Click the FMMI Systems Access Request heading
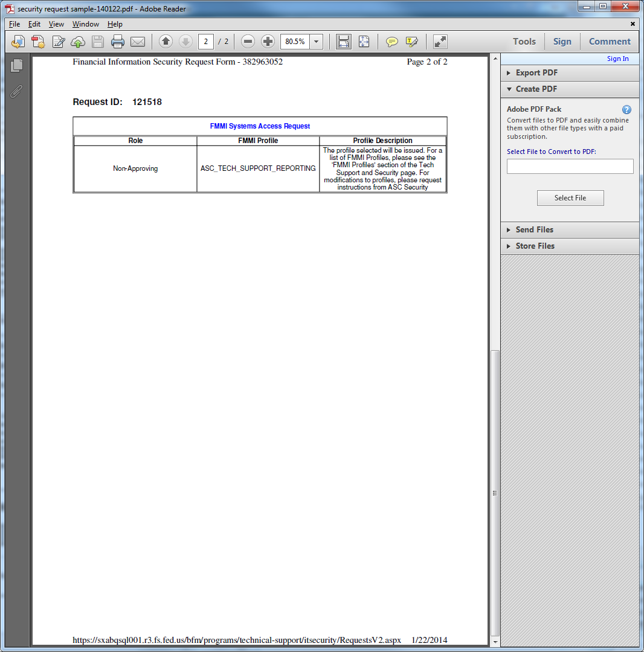 (x=260, y=126)
